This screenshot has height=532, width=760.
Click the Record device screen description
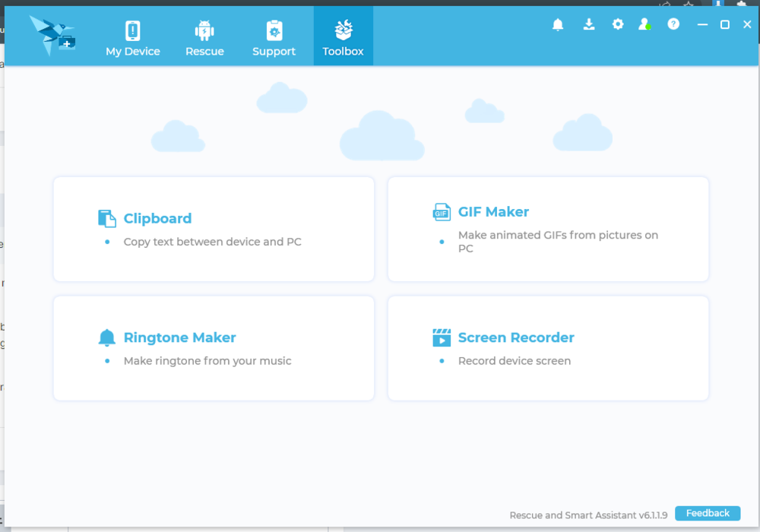[514, 361]
